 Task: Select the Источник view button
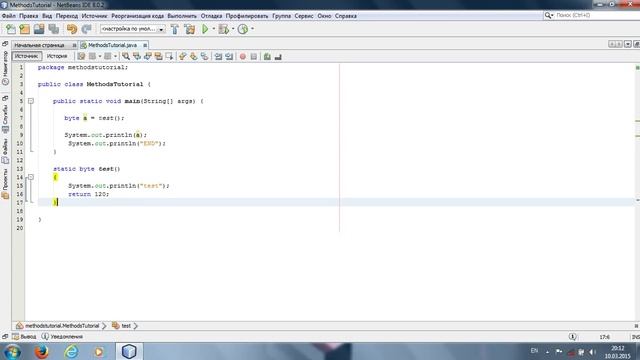[27, 56]
